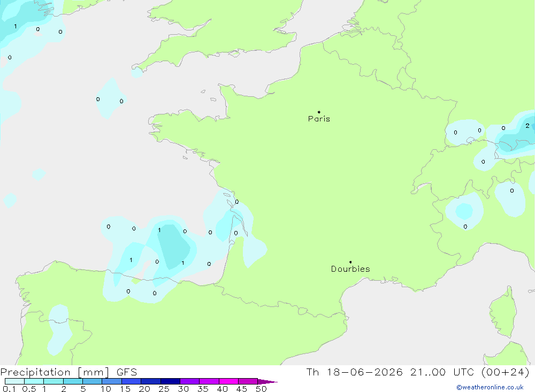Click the legend arrow tip above 50
The image size is (535, 392).
point(267,382)
